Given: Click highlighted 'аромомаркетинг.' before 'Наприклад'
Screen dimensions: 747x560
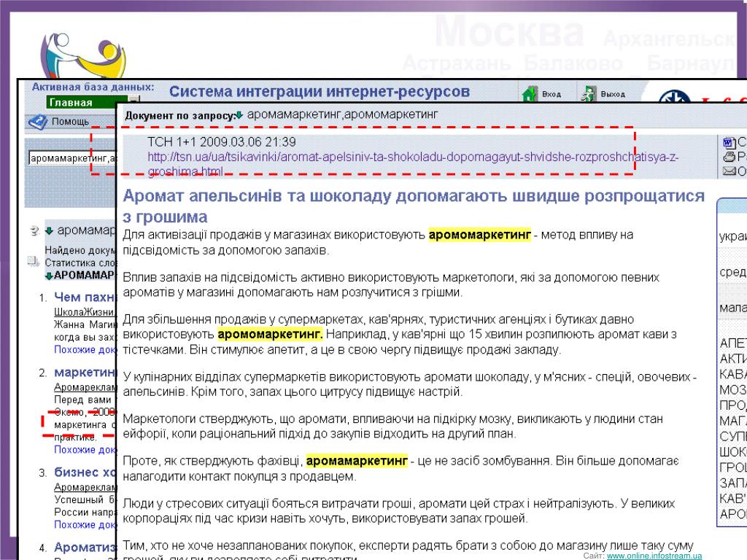Looking at the screenshot, I should [x=270, y=334].
